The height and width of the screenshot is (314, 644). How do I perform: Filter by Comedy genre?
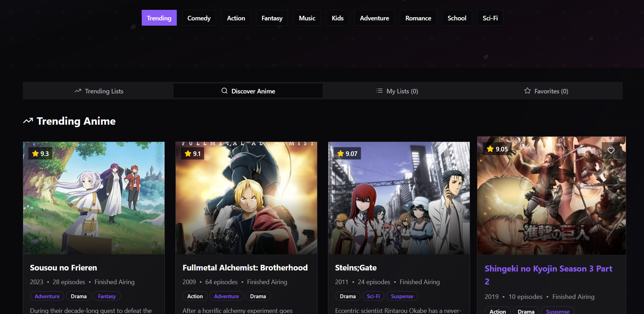coord(199,18)
